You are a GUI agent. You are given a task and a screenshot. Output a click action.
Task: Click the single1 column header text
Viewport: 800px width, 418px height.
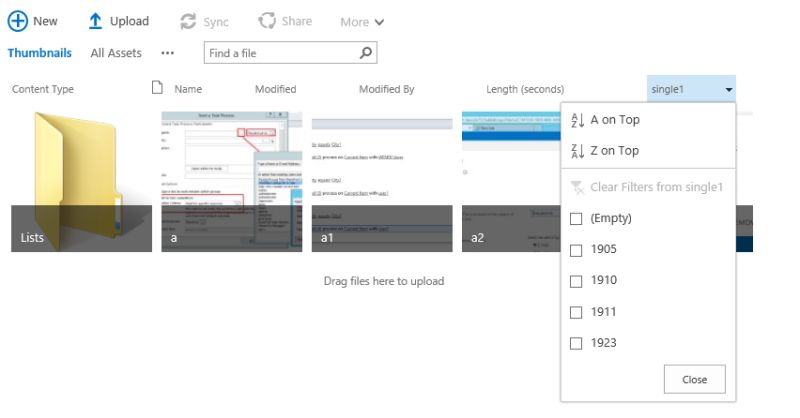667,89
